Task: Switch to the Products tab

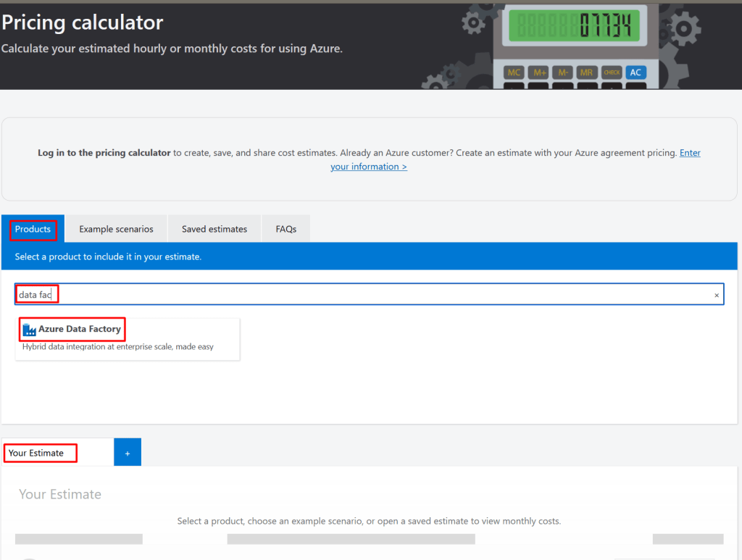Action: [x=33, y=229]
